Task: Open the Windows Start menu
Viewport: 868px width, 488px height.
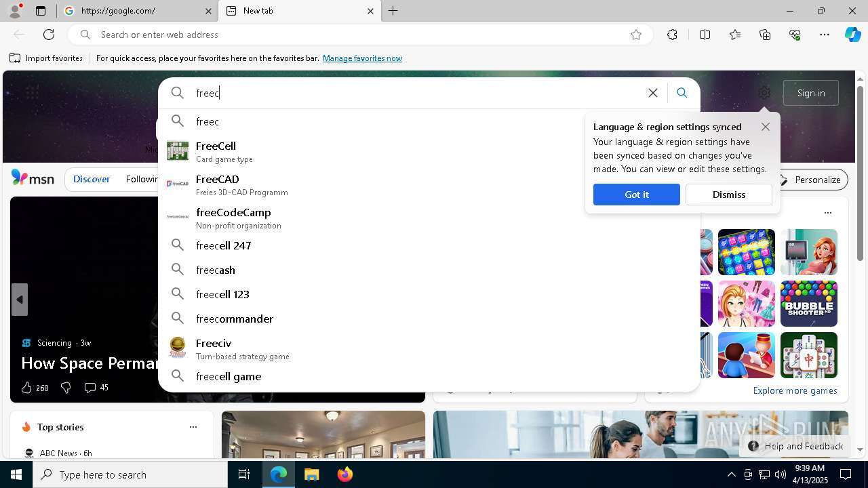Action: pos(16,474)
